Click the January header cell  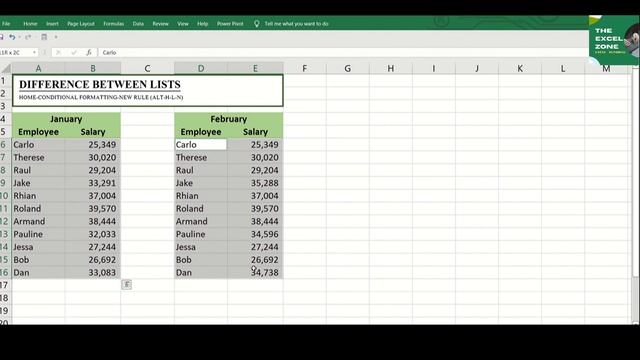(66, 119)
